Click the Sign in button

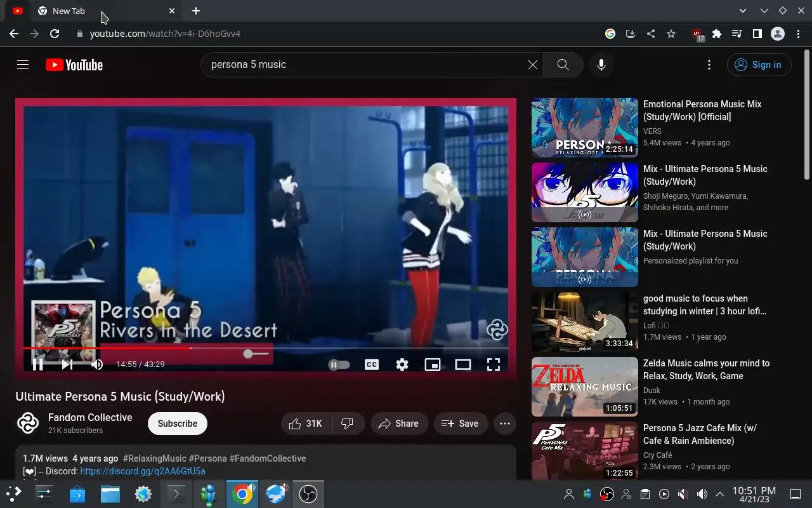pyautogui.click(x=759, y=65)
